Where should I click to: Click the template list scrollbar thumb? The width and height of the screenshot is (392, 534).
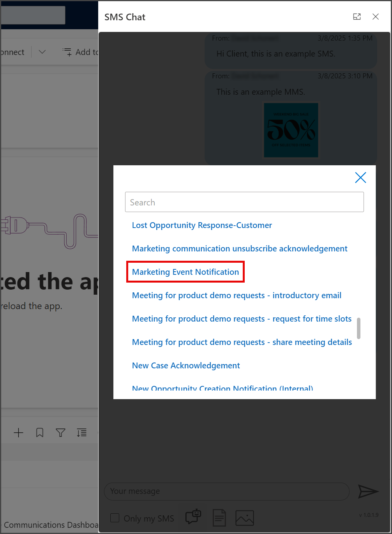[358, 328]
